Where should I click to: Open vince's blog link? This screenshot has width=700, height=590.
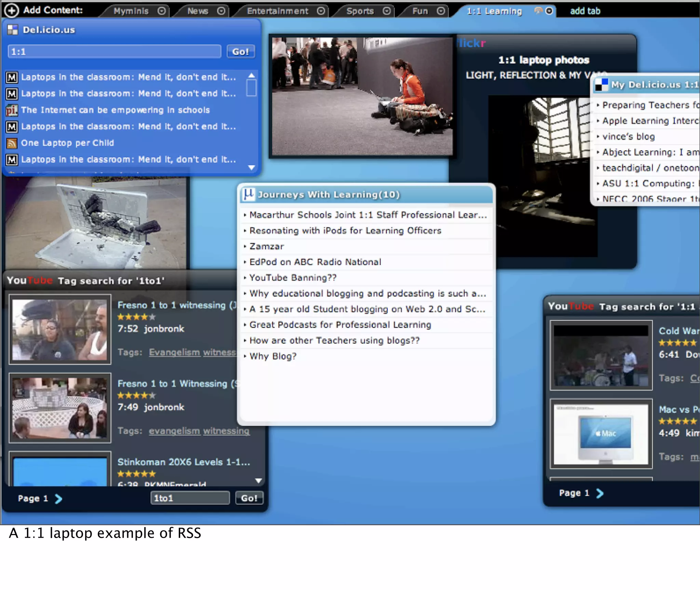(628, 136)
